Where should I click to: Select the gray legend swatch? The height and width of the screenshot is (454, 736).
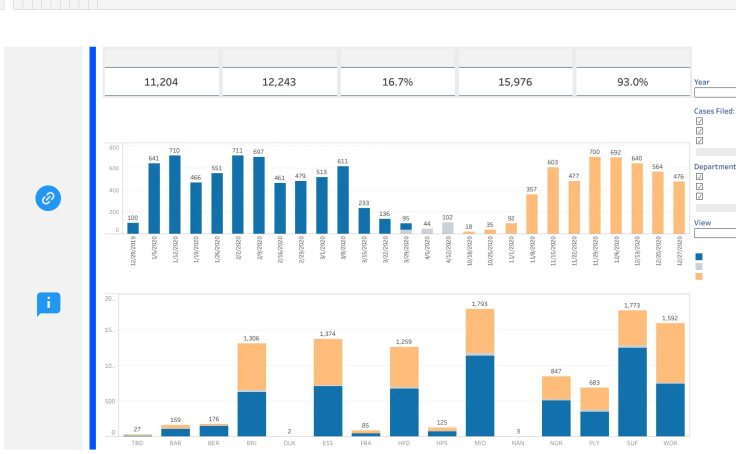point(699,267)
